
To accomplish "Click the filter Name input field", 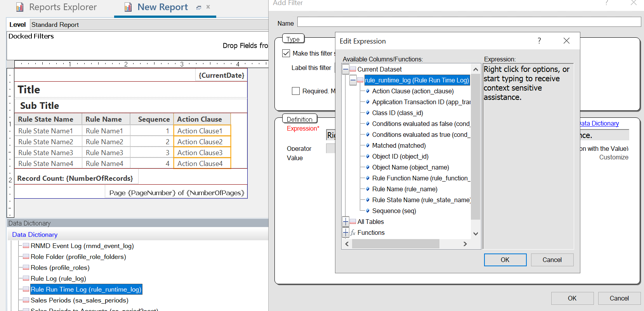I will pos(469,22).
